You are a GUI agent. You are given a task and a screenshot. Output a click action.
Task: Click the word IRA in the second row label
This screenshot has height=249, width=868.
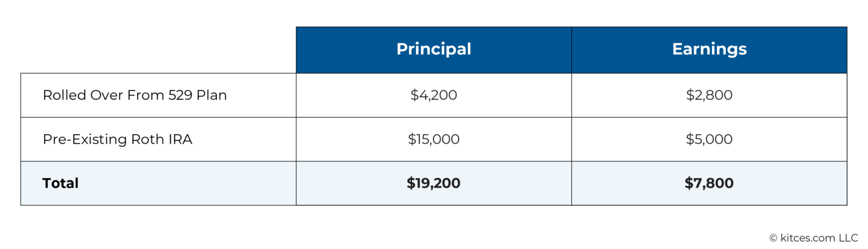click(x=181, y=139)
